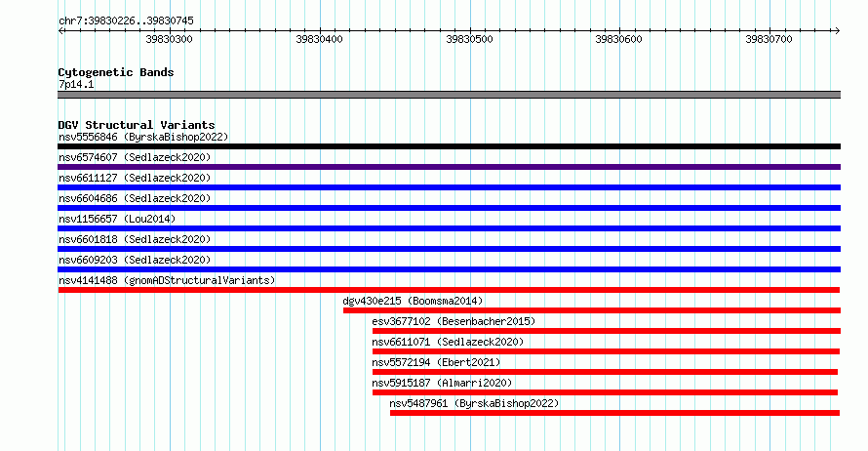The width and height of the screenshot is (868, 451).
Task: Click the red bar of nsv6611071
Action: (607, 351)
